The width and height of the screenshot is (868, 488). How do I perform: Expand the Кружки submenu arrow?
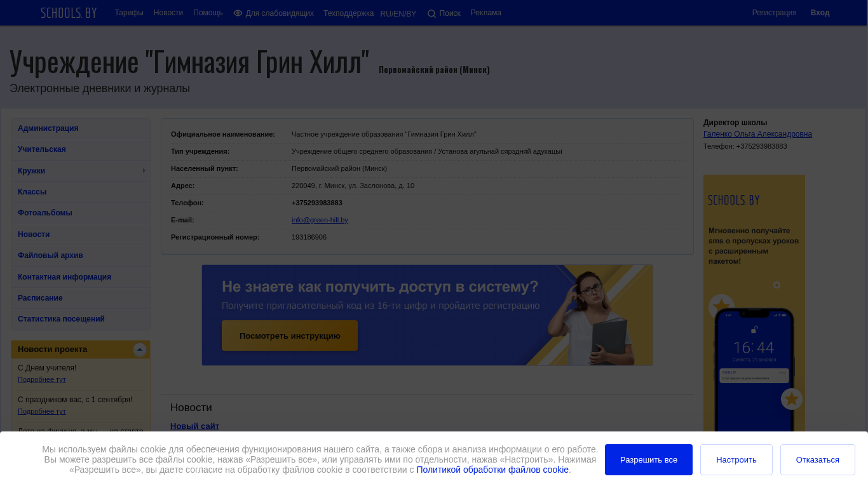pos(144,171)
